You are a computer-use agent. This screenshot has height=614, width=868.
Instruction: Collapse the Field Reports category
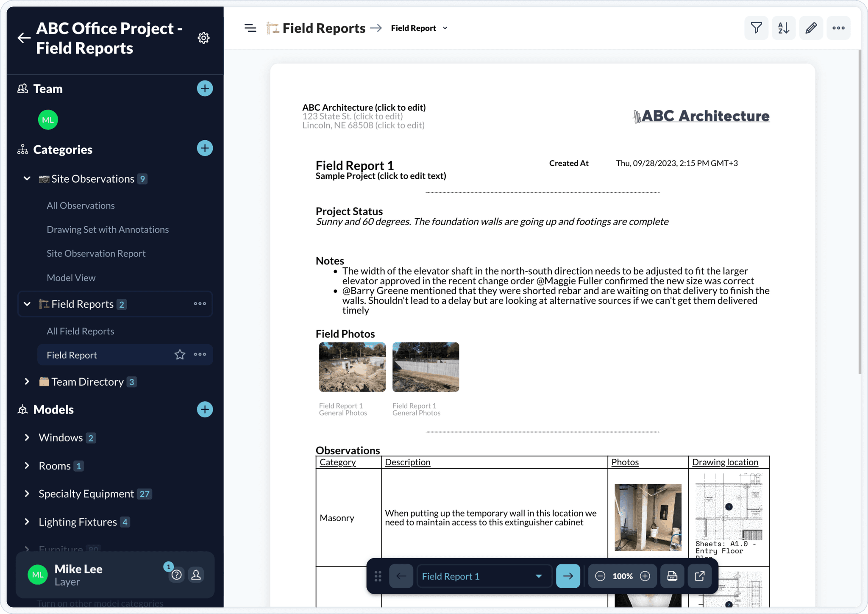(x=27, y=304)
